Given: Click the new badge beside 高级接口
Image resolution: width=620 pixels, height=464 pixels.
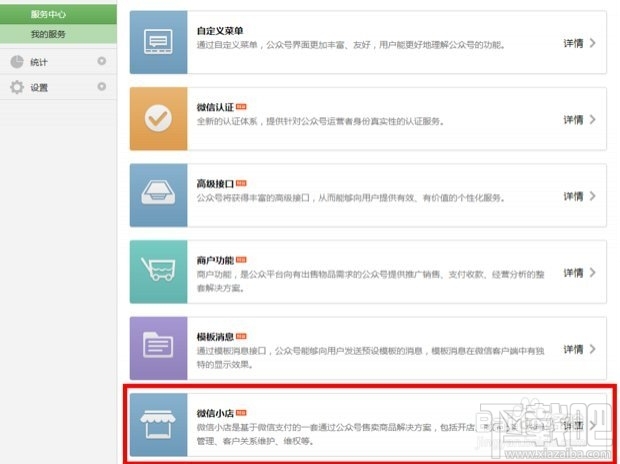Looking at the screenshot, I should point(241,183).
